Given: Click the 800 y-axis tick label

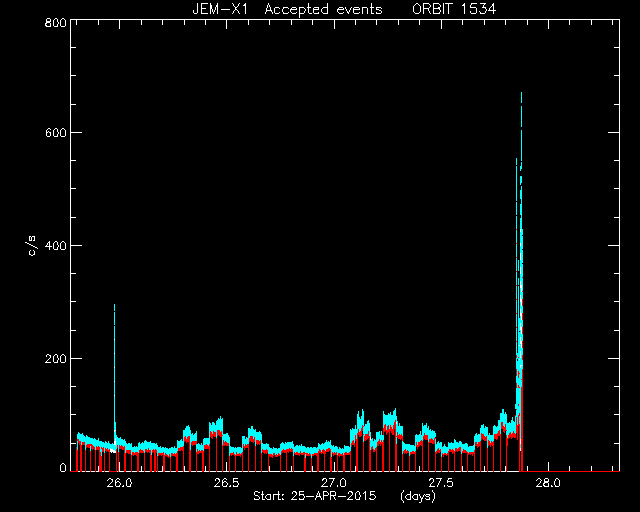Looking at the screenshot, I should [55, 22].
